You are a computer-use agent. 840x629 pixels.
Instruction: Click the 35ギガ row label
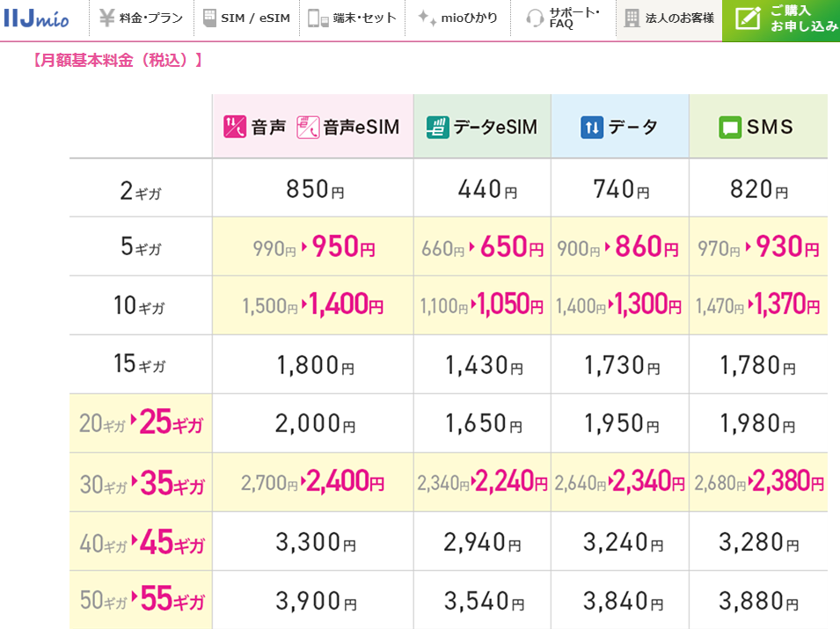[172, 483]
